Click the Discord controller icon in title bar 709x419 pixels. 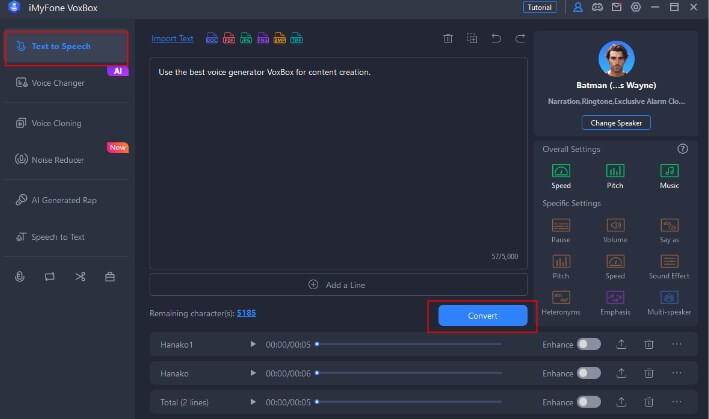pyautogui.click(x=597, y=7)
